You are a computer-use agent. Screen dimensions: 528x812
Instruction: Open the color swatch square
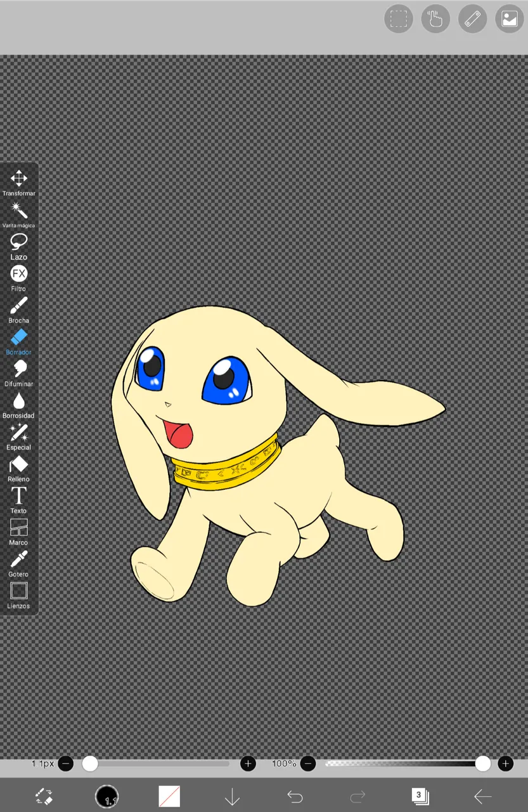tap(169, 796)
